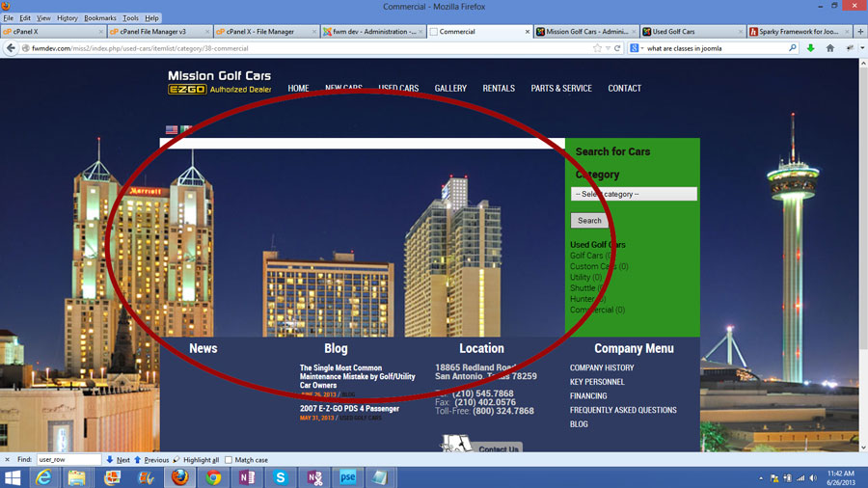Find Previous with the up arrow
Image resolution: width=868 pixels, height=488 pixels.
point(151,460)
